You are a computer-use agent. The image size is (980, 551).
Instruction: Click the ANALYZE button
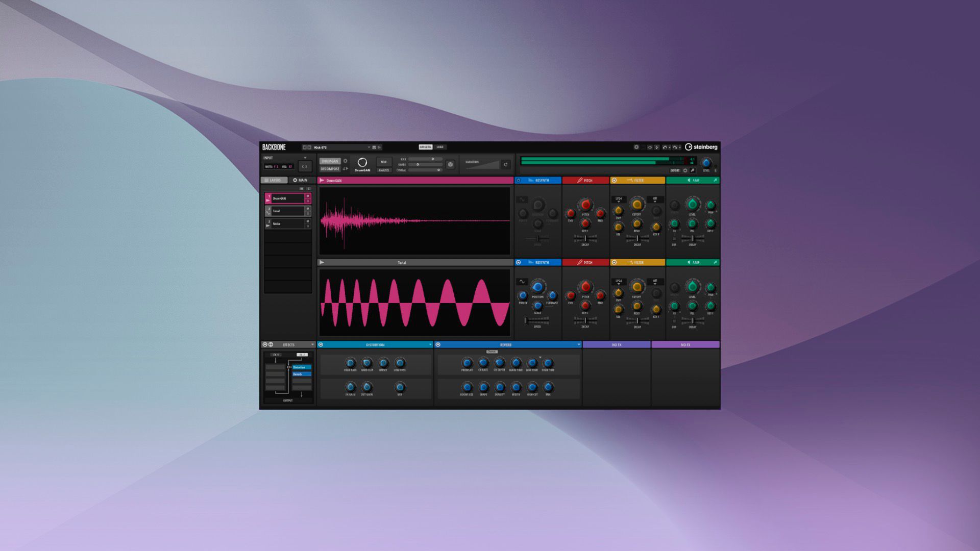[384, 170]
